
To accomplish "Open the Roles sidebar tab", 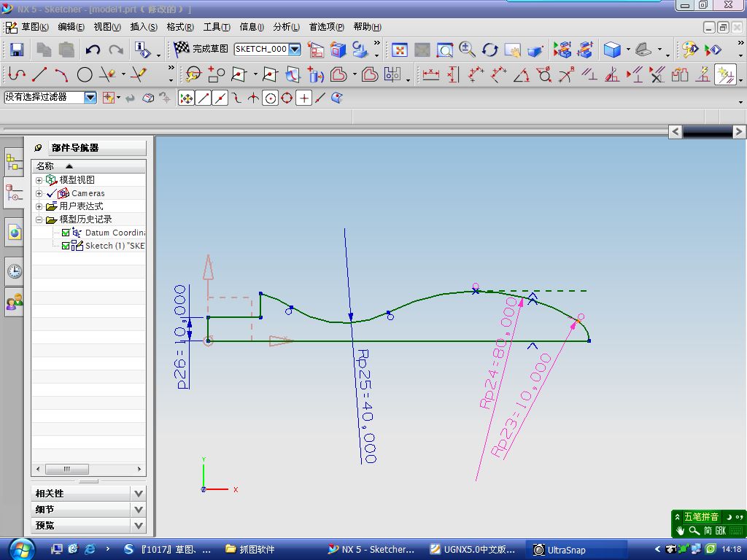I will tap(15, 302).
